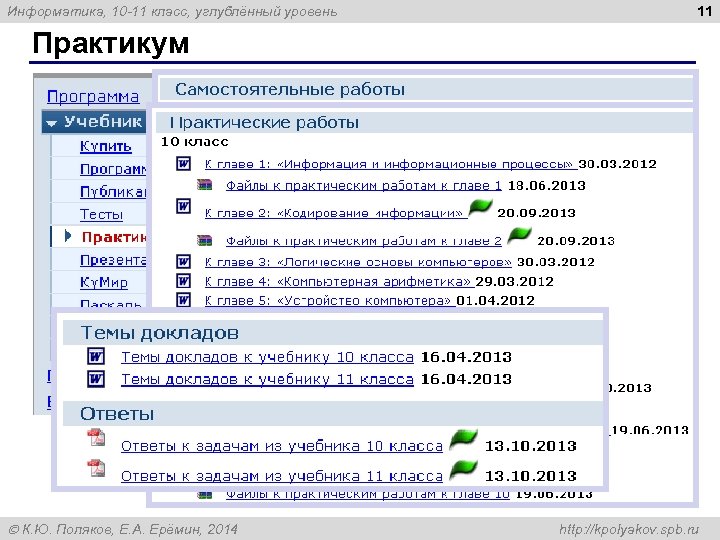Image resolution: width=720 pixels, height=540 pixels.
Task: Click the «Темы докладов» section header
Action: pos(332,332)
